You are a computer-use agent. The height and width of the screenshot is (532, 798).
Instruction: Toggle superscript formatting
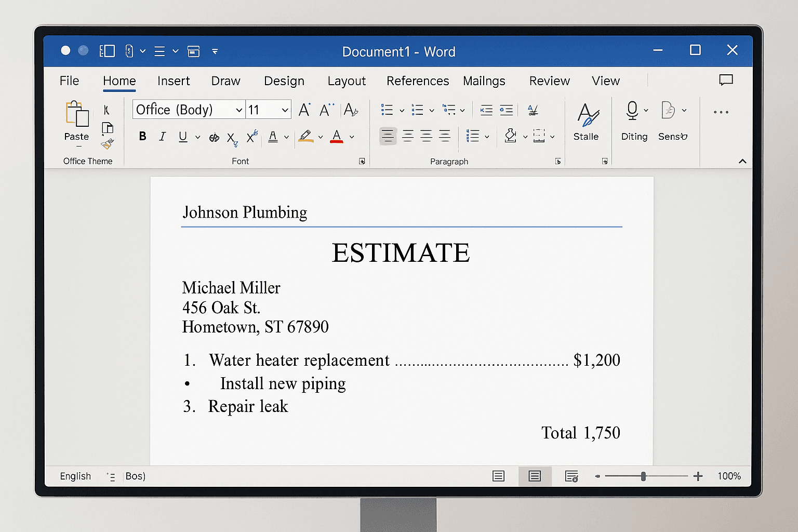point(251,136)
